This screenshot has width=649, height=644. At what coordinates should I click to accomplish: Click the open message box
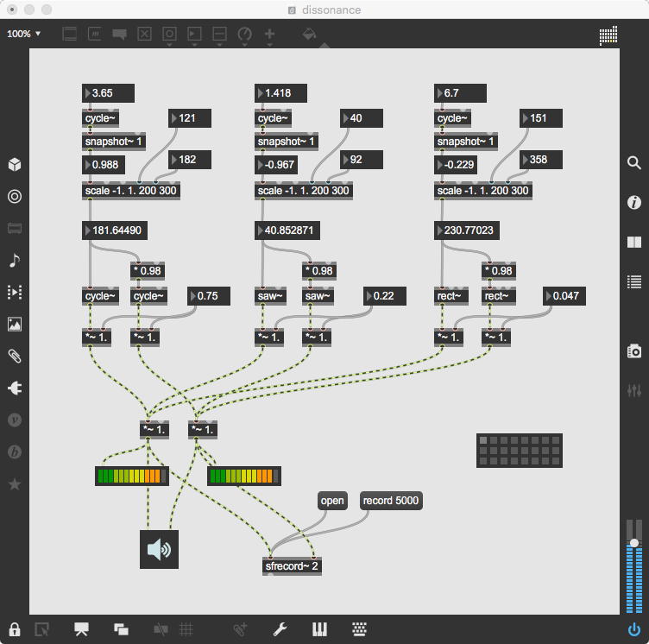point(332,501)
